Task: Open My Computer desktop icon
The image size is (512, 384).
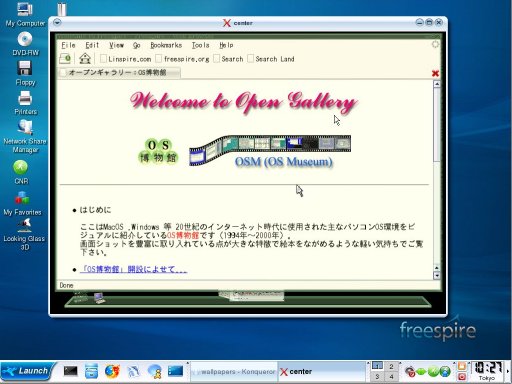Action: [x=25, y=14]
